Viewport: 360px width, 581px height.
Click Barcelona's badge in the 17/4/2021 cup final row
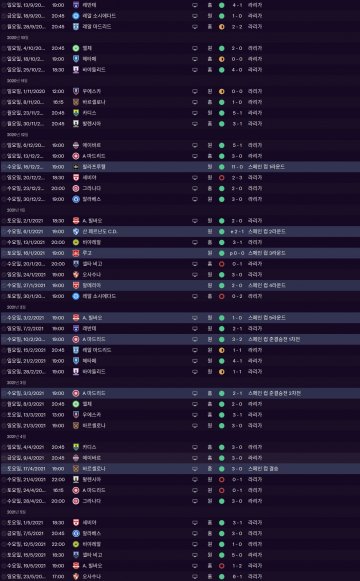(76, 469)
